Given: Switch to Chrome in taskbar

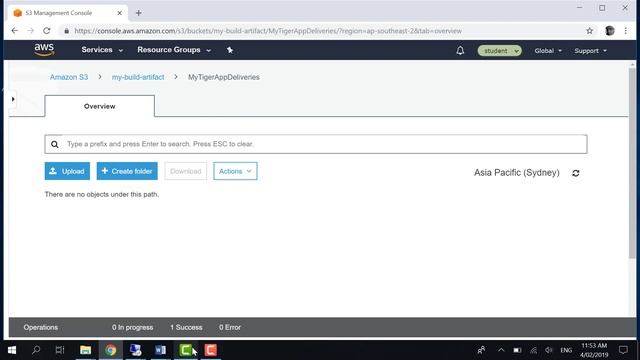Looking at the screenshot, I should tap(111, 350).
